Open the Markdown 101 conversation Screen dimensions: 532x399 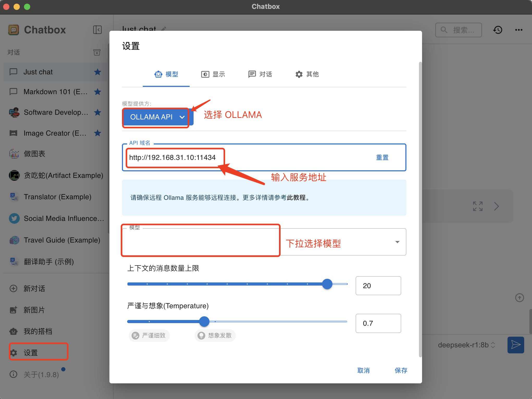point(56,92)
